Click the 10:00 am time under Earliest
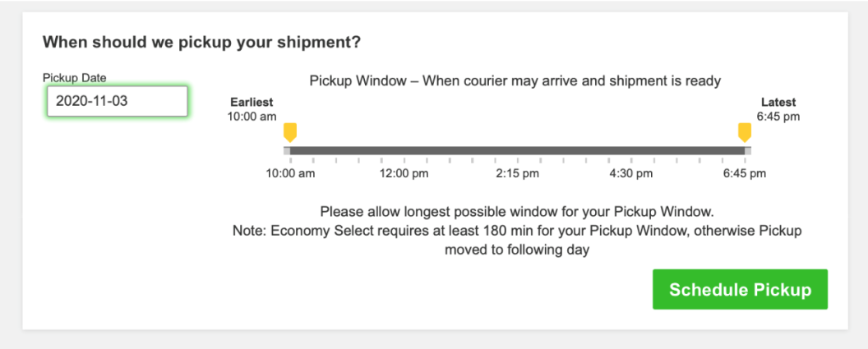868x349 pixels. tap(252, 117)
